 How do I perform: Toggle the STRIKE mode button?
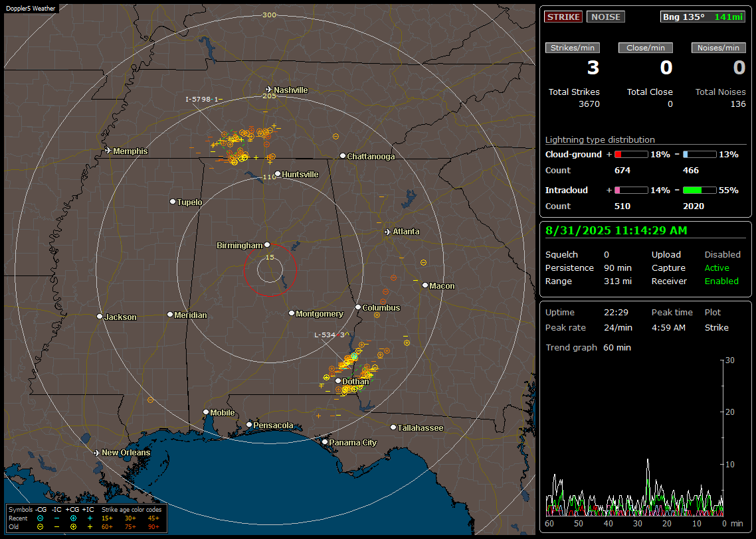click(563, 17)
